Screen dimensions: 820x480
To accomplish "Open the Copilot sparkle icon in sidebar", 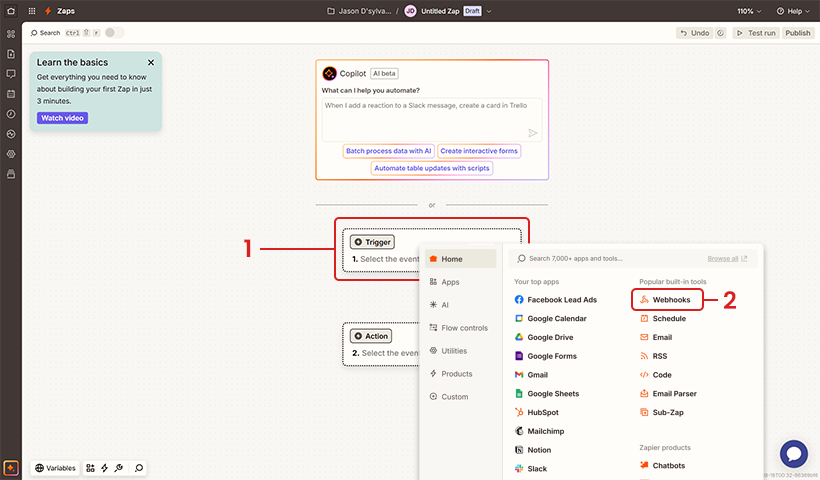I will point(11,467).
